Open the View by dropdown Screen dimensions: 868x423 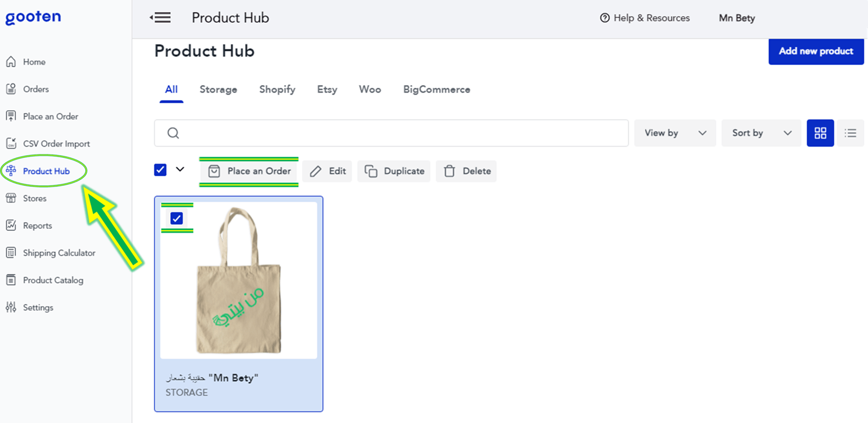coord(675,133)
